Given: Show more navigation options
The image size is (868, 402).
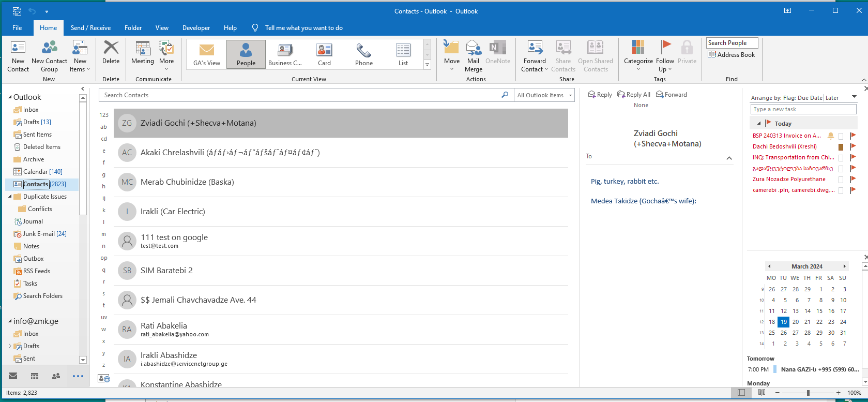Looking at the screenshot, I should 78,376.
